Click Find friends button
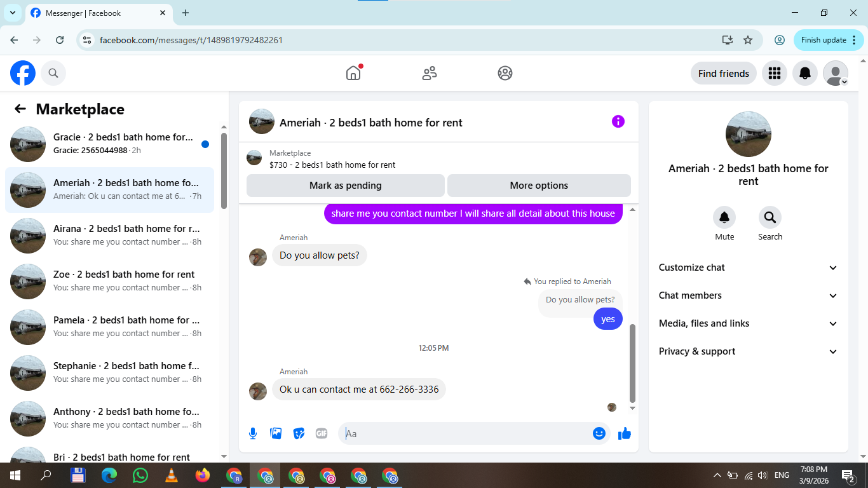This screenshot has width=868, height=488. pos(724,73)
